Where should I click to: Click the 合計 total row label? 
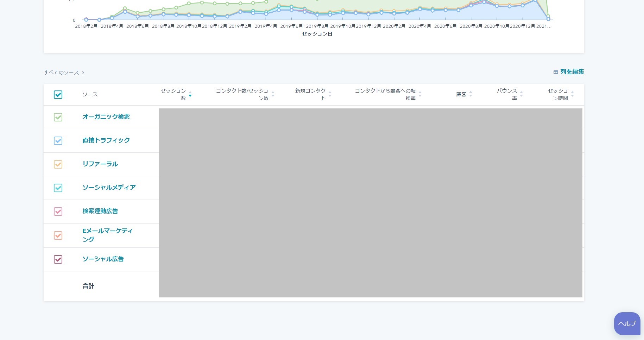coord(88,286)
